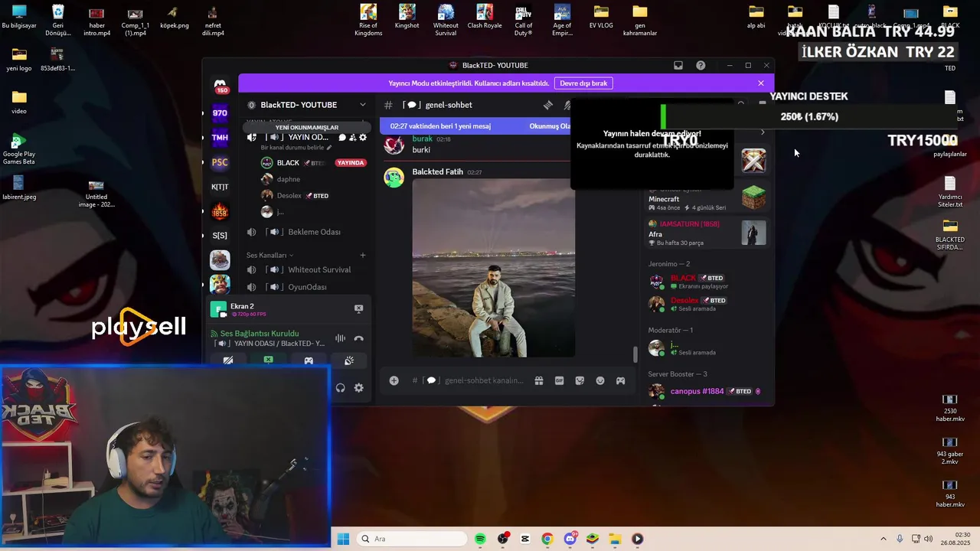The width and height of the screenshot is (980, 551).
Task: Open the 1858 flame server icon
Action: 220,211
